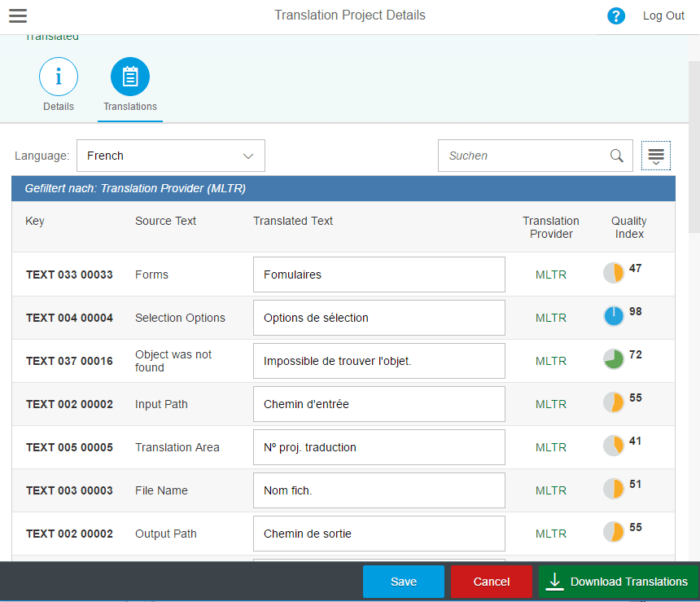700x602 pixels.
Task: Open the MLTR provider link in the Forms row
Action: [550, 275]
